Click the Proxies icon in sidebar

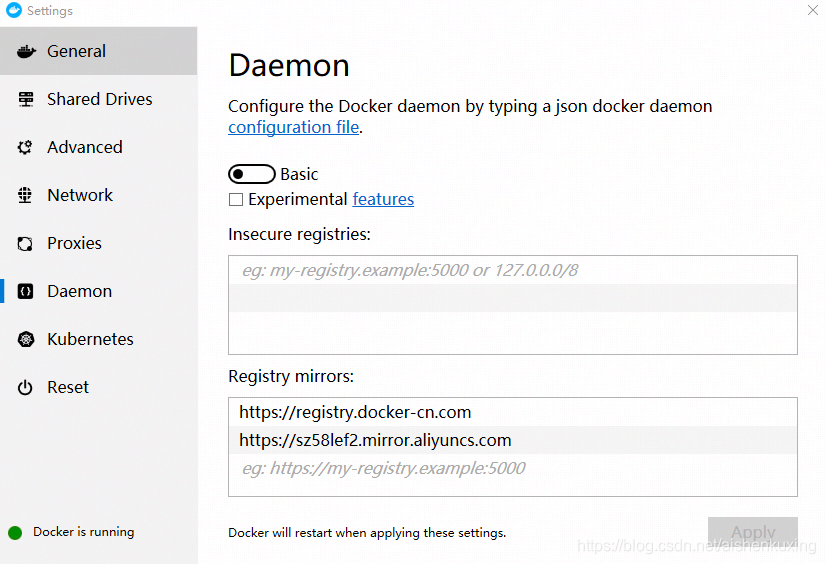coord(25,244)
